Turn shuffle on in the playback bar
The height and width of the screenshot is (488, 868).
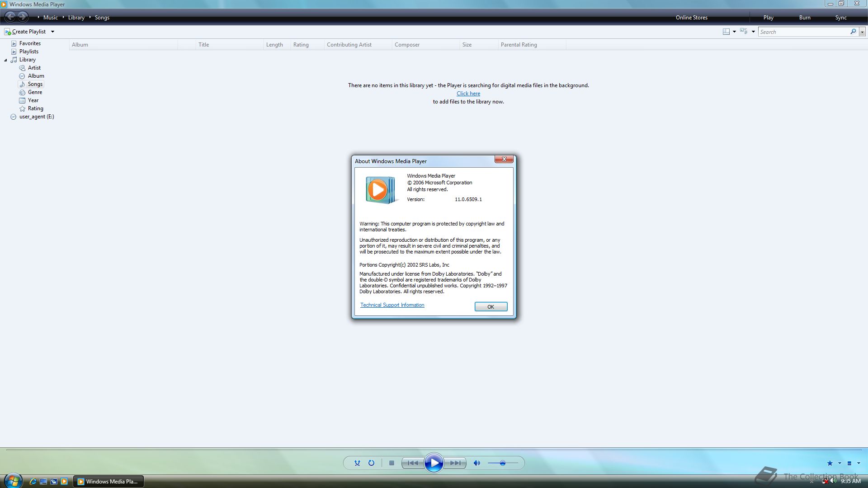[x=357, y=463]
